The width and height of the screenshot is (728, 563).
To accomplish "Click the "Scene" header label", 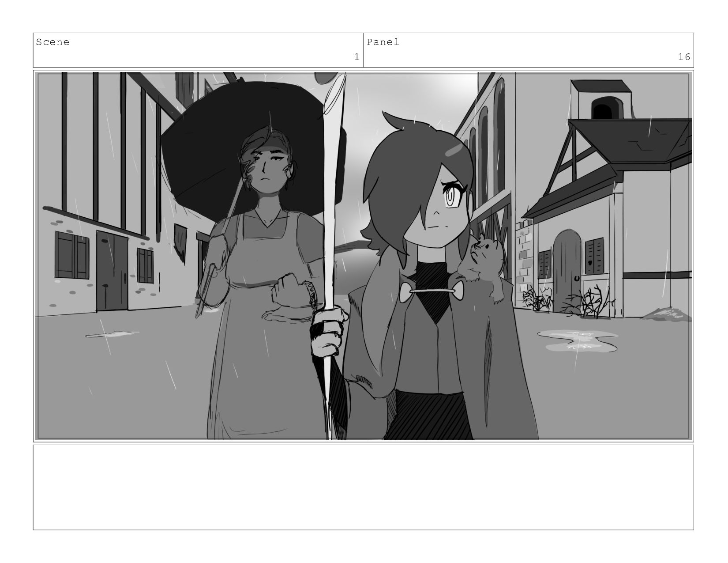I will coord(53,42).
